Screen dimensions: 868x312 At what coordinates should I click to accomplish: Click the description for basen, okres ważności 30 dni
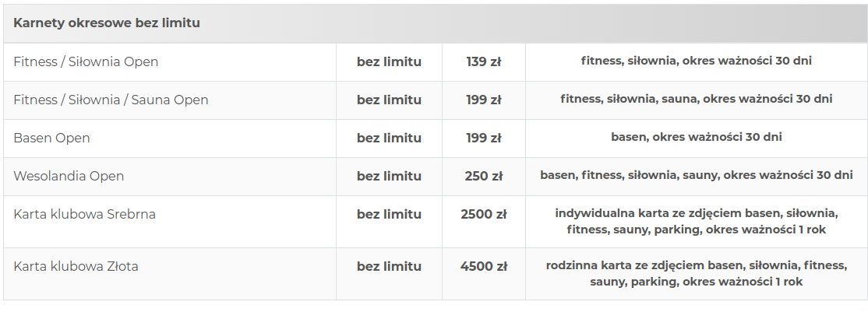697,137
